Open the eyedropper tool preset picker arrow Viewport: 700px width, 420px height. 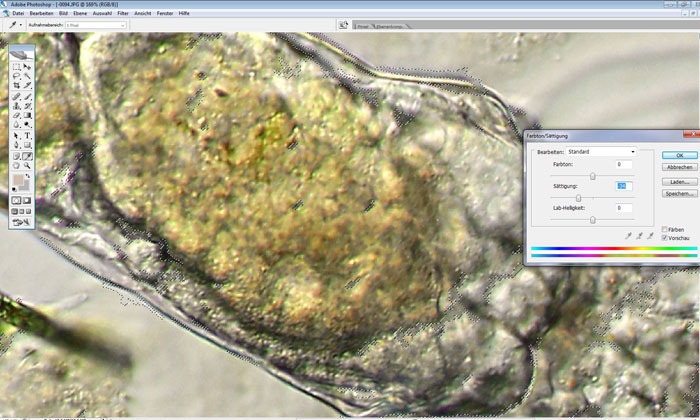click(x=21, y=23)
